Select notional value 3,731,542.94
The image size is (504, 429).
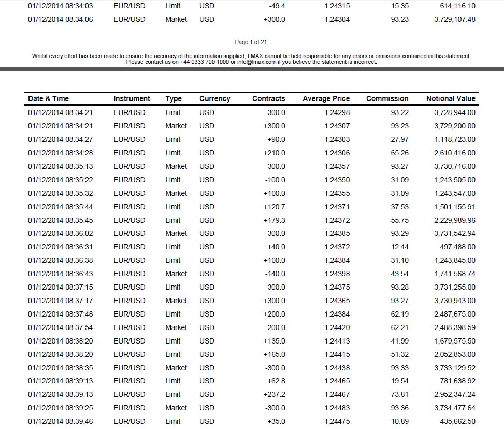pyautogui.click(x=454, y=234)
